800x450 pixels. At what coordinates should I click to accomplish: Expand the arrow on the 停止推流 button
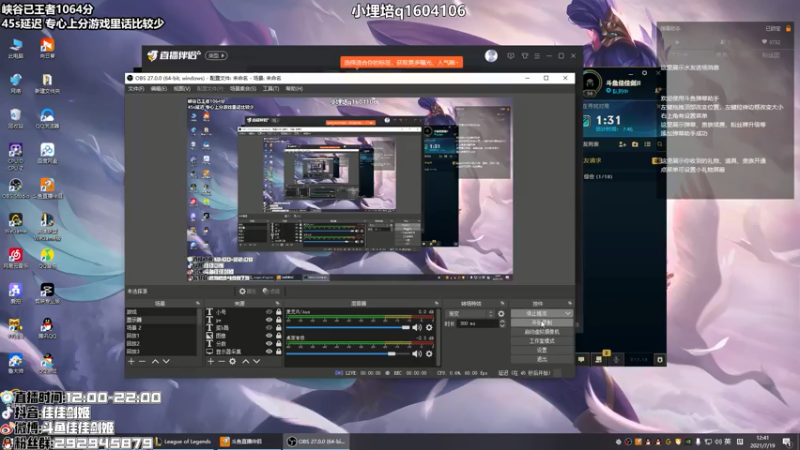click(x=567, y=313)
